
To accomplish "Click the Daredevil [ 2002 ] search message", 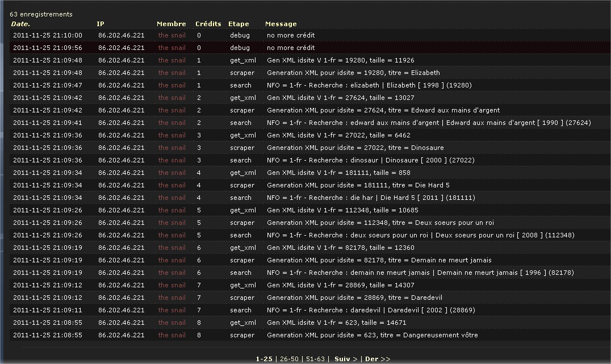I will (371, 310).
